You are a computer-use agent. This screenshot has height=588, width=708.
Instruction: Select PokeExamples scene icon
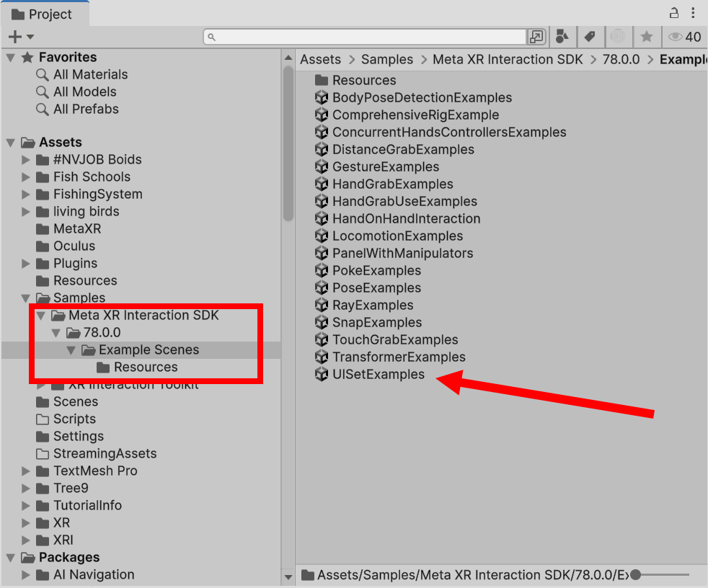coord(322,270)
